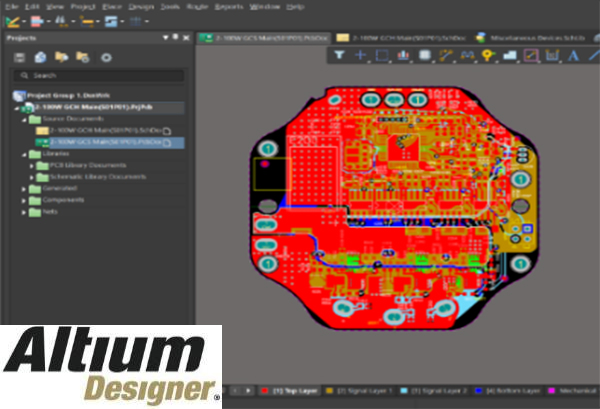Image resolution: width=600 pixels, height=409 pixels.
Task: Switch to Miscellaneous Devices SchLib tab
Action: 530,38
